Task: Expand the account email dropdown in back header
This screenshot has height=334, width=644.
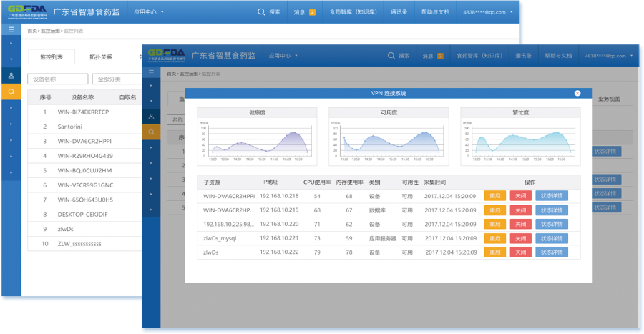Action: [x=488, y=12]
